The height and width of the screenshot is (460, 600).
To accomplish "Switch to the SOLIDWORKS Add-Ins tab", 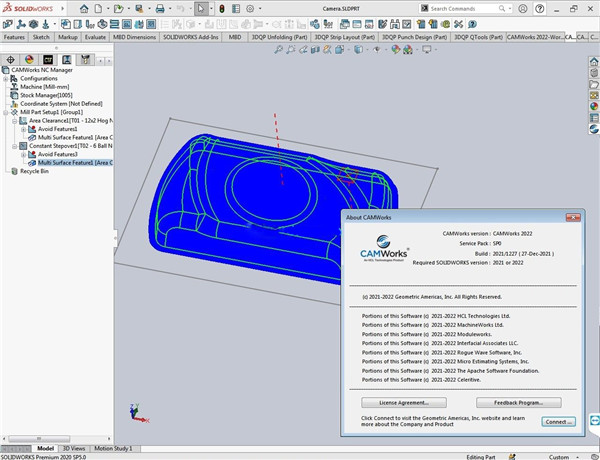I will pos(191,37).
